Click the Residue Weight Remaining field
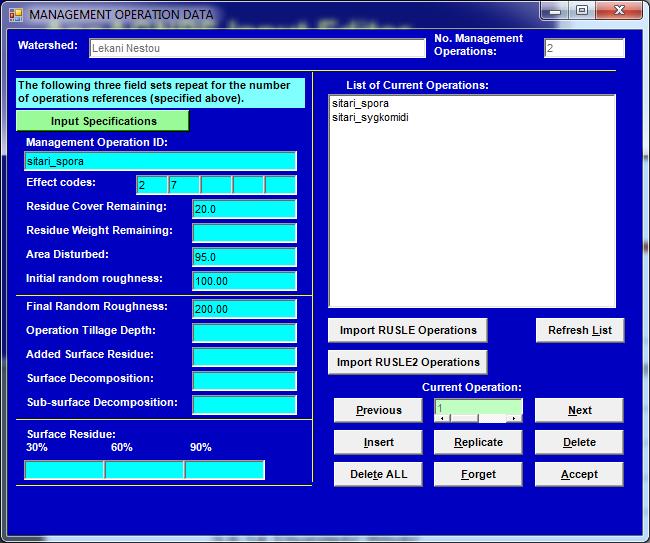650x543 pixels. [x=244, y=233]
